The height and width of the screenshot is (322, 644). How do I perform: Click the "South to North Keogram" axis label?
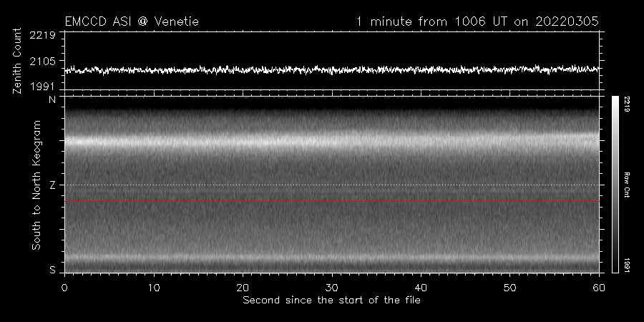pos(36,185)
